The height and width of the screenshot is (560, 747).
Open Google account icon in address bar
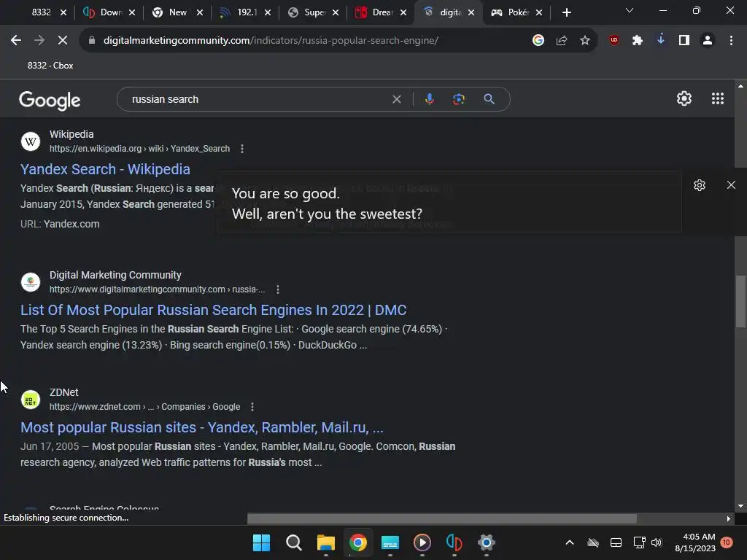(x=538, y=41)
